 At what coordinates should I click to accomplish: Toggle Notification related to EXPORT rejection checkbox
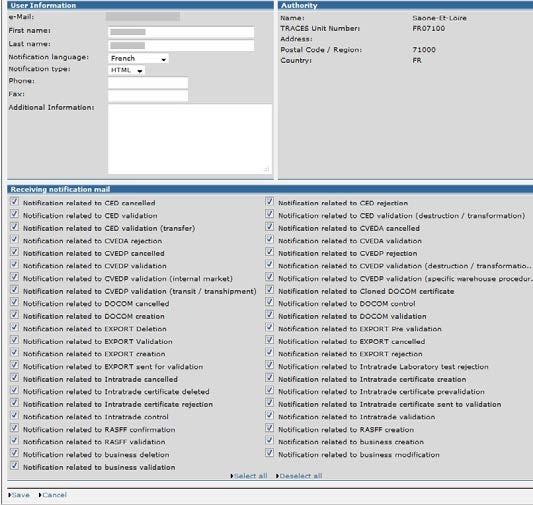(x=270, y=352)
